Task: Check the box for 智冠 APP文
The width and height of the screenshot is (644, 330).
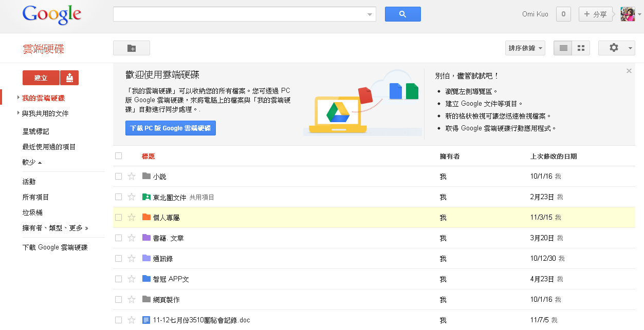Action: (119, 279)
